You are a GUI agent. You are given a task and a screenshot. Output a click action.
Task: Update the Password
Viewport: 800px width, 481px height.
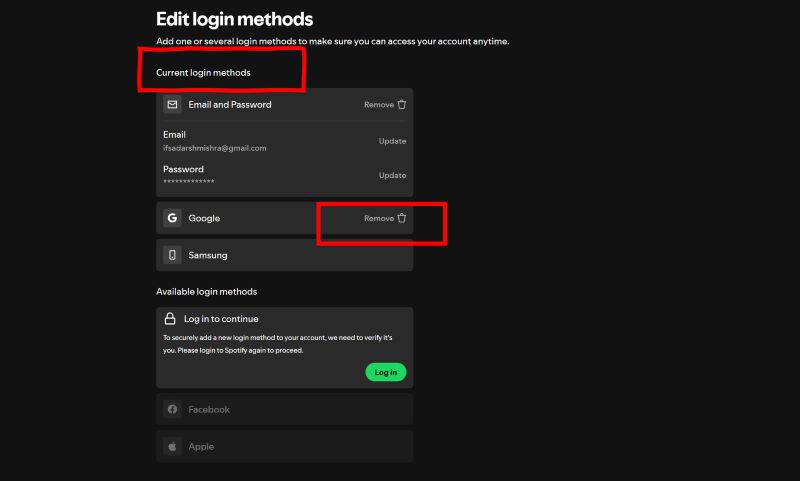(x=392, y=175)
